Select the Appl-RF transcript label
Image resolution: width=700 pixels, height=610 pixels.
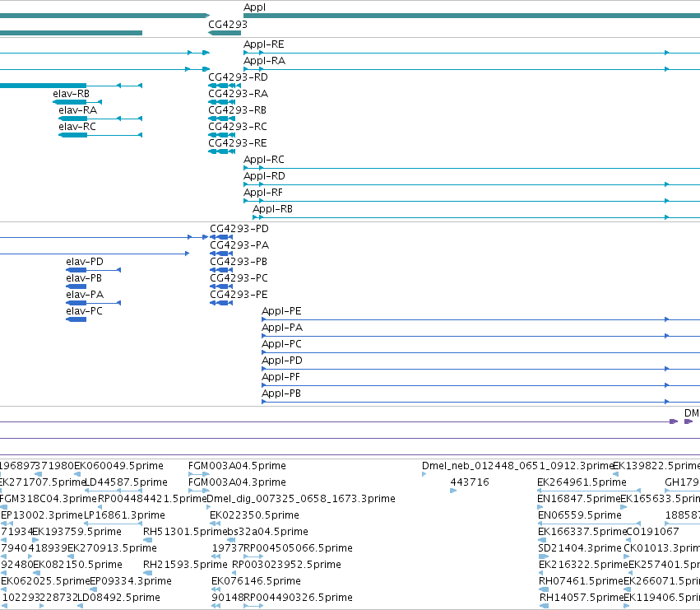coord(263,193)
